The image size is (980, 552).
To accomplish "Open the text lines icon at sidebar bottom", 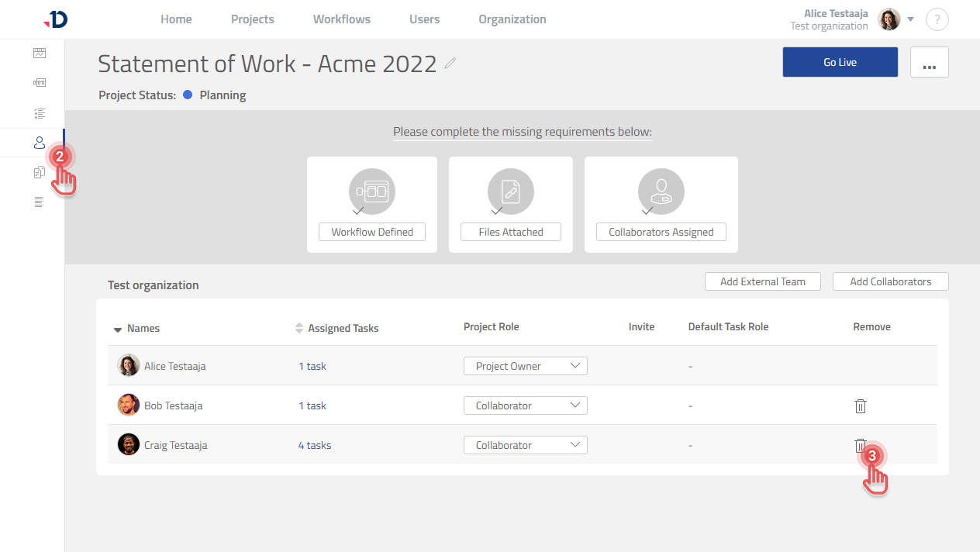I will [40, 202].
